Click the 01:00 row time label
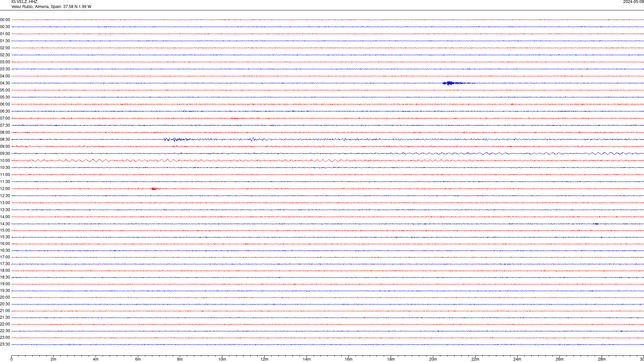Screen dimensions: 644x362 tap(5, 34)
